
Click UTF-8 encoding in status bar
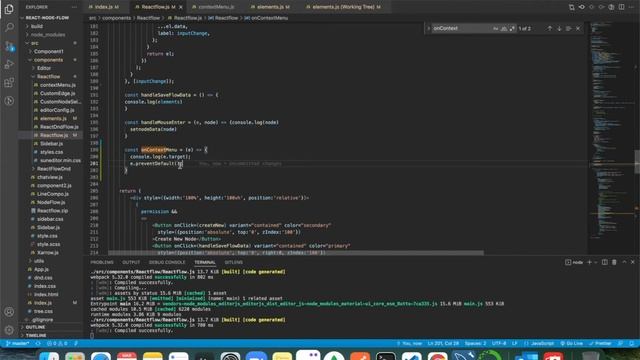(x=499, y=344)
